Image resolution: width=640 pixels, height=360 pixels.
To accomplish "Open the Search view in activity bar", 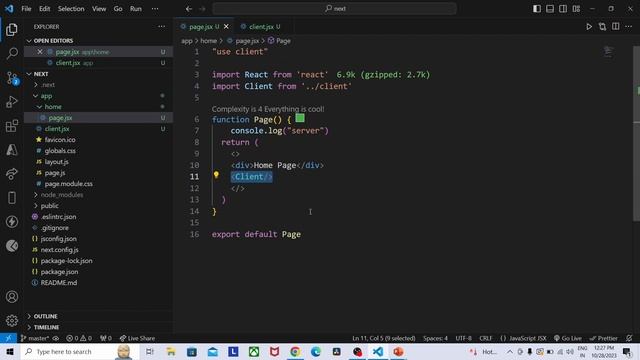I will [12, 53].
